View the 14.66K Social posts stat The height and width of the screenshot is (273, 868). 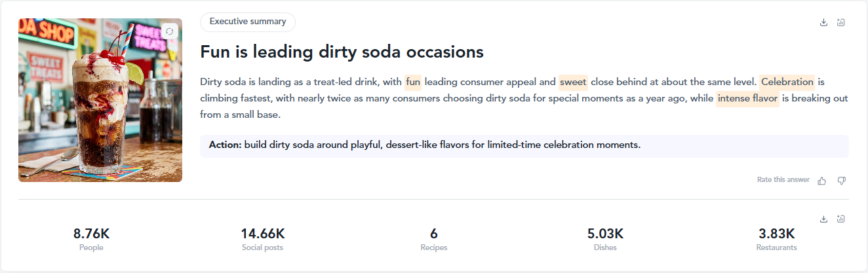pos(262,239)
